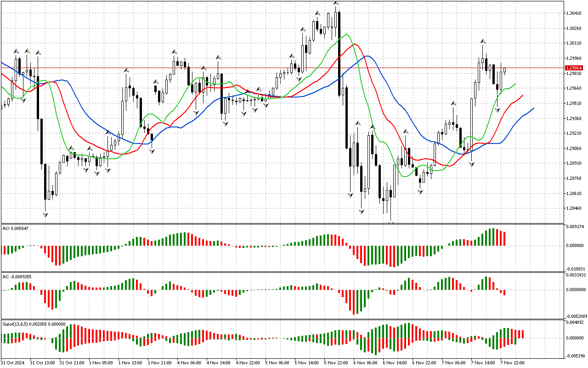The image size is (588, 368).
Task: Click the 6 Nov 22:00 time label
Action: [x=424, y=363]
